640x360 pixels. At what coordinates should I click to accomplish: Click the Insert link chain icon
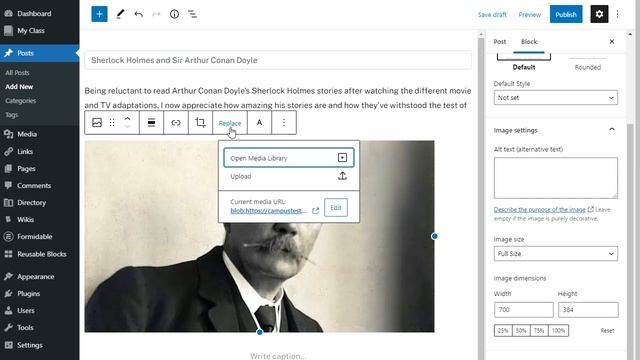click(176, 122)
